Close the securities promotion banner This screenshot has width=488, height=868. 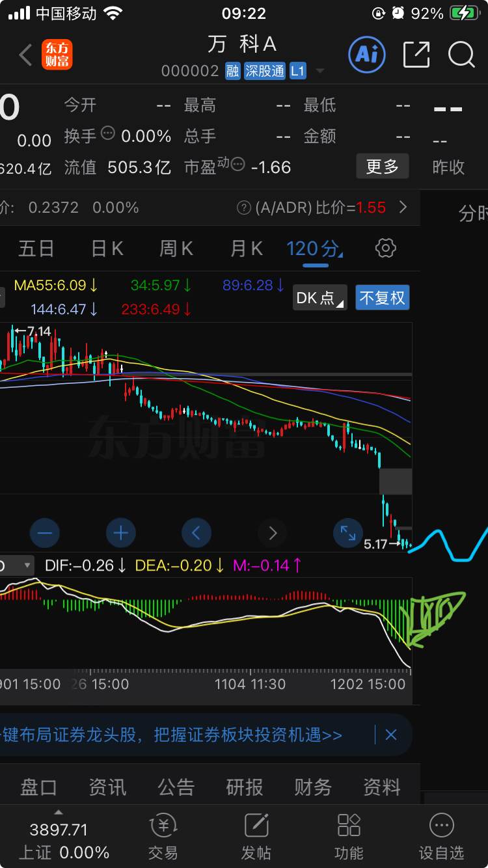[391, 735]
